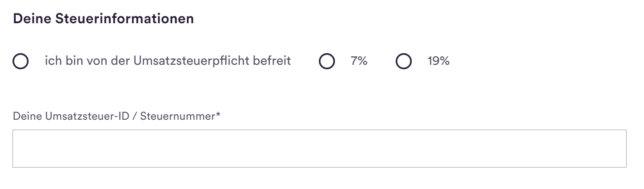This screenshot has height=189, width=644.
Task: Click the '19%' label text
Action: point(438,61)
